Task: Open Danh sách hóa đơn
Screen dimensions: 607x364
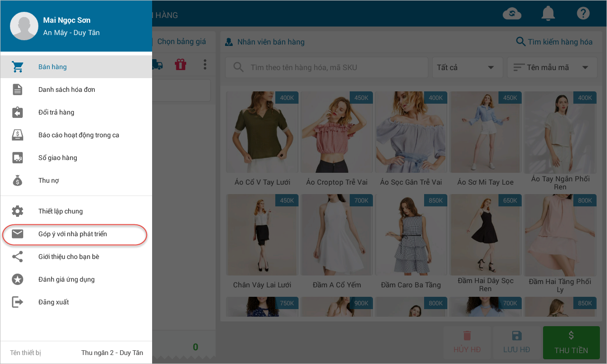Action: click(x=76, y=89)
